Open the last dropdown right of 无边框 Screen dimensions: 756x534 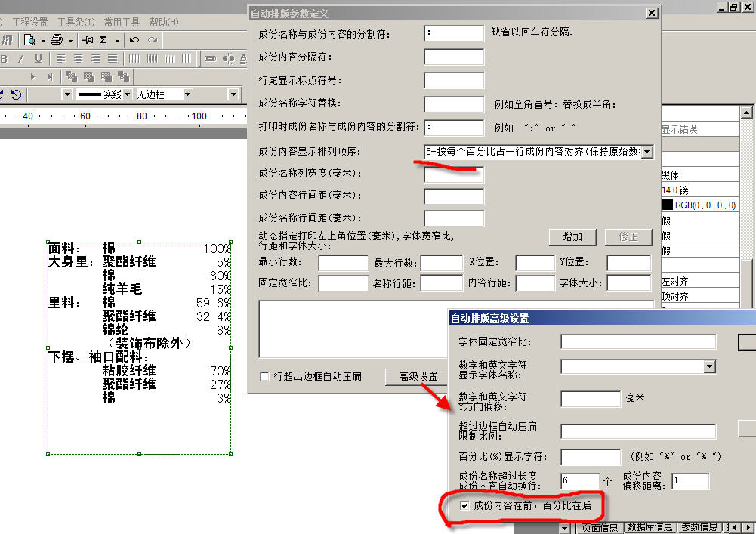click(x=233, y=94)
